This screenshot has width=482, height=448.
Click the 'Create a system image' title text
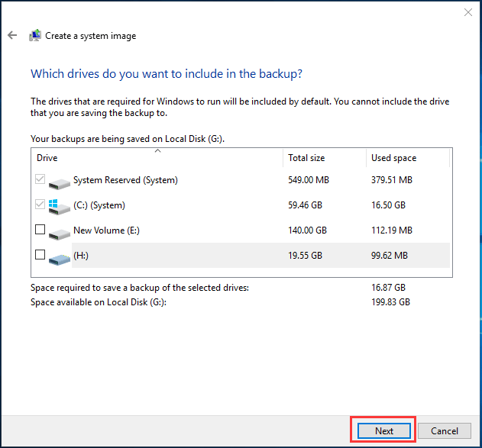pyautogui.click(x=90, y=36)
